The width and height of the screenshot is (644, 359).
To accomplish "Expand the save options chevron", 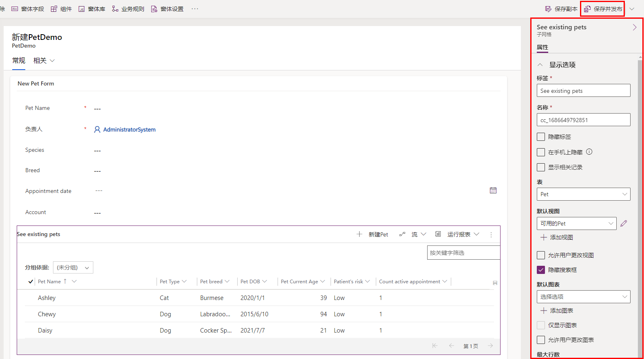I will pyautogui.click(x=632, y=9).
